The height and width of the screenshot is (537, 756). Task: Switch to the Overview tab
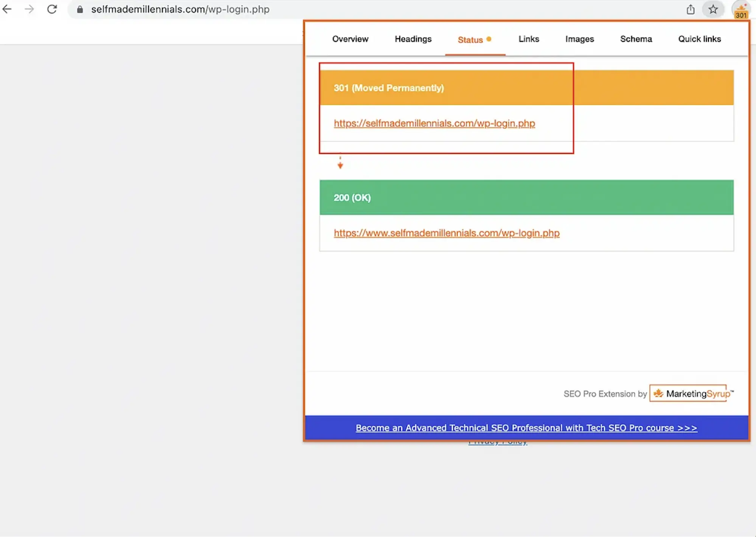click(350, 39)
